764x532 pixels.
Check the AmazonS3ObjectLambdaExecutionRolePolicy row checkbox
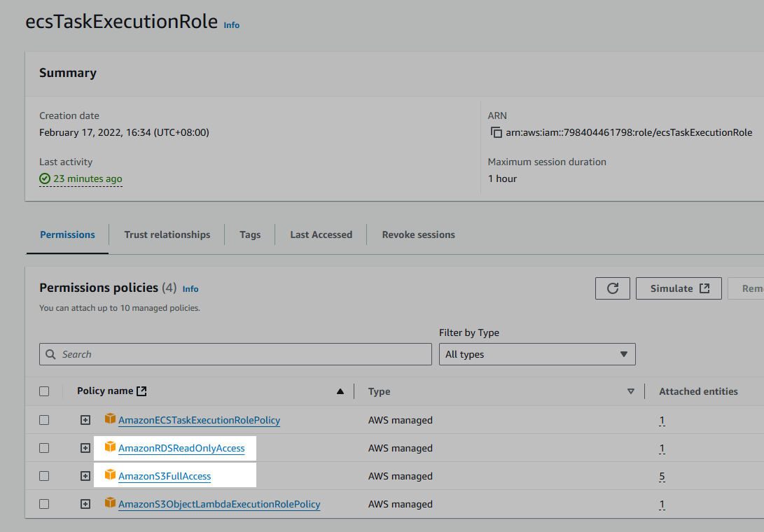pos(44,504)
